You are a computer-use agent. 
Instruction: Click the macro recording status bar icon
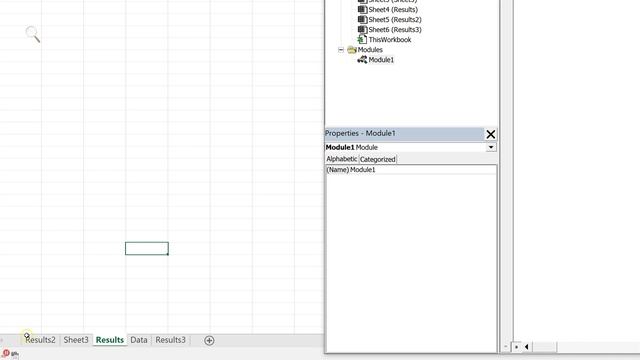[6, 353]
